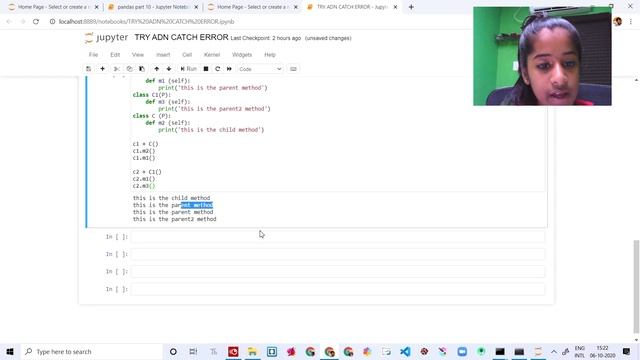Screen dimensions: 640x360
Task: Click code line 'class C (P):'
Action: click(x=152, y=116)
